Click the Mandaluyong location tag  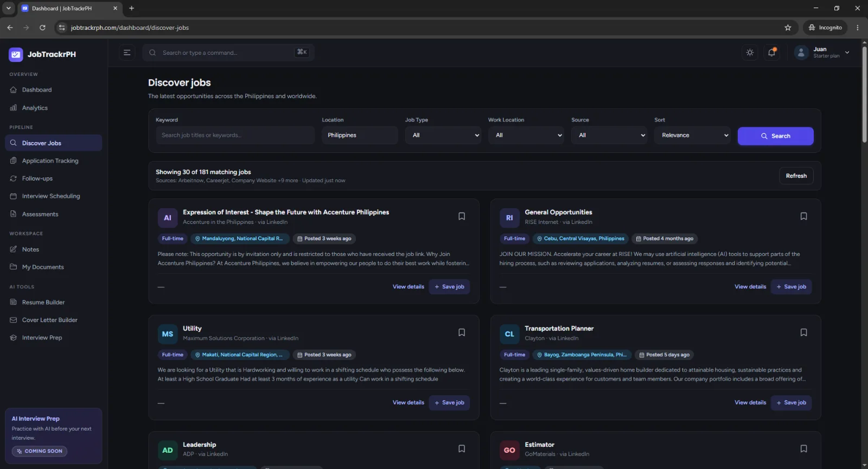tap(239, 239)
